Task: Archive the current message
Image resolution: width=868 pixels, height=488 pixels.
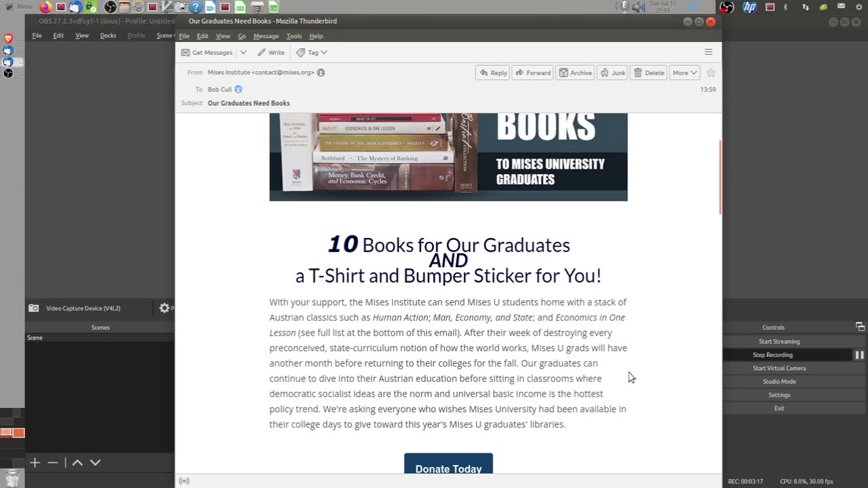Action: (x=575, y=73)
